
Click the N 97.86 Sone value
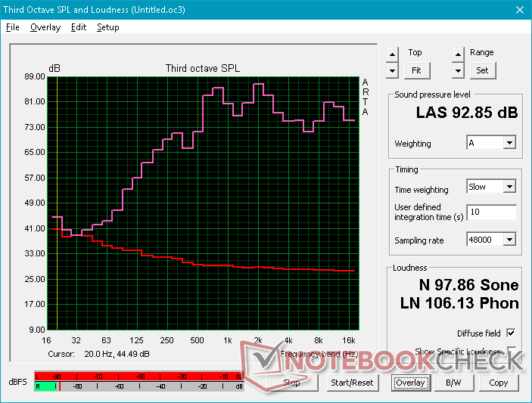tap(468, 285)
